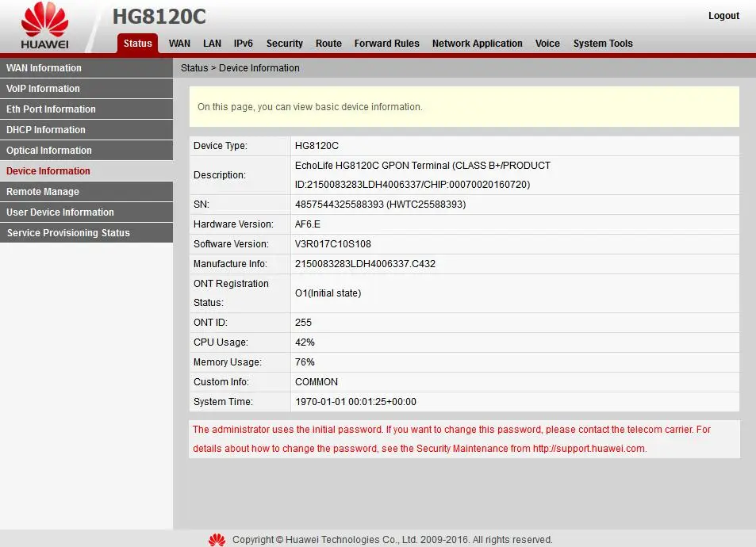This screenshot has width=756, height=547.
Task: Click the Description: label
Action: click(220, 175)
